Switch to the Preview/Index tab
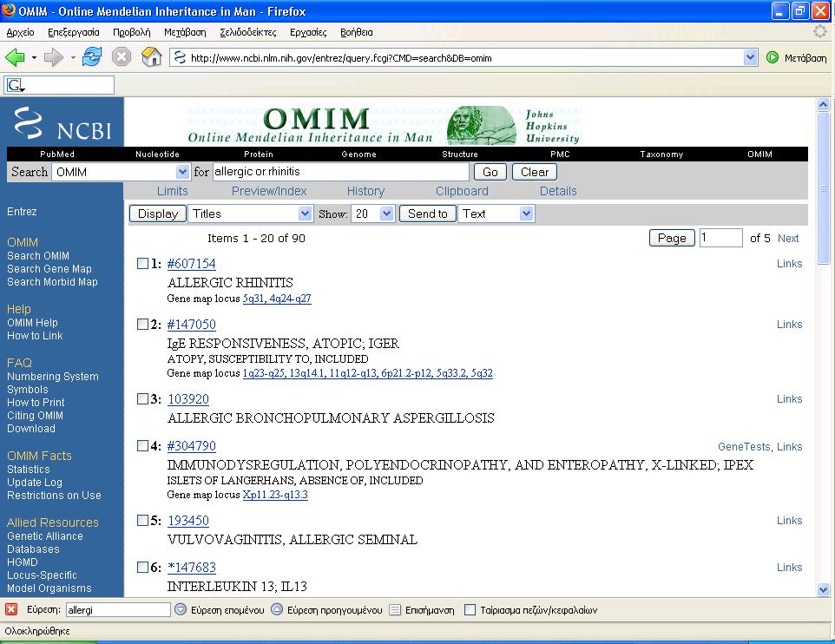Viewport: 835px width, 644px height. point(269,191)
